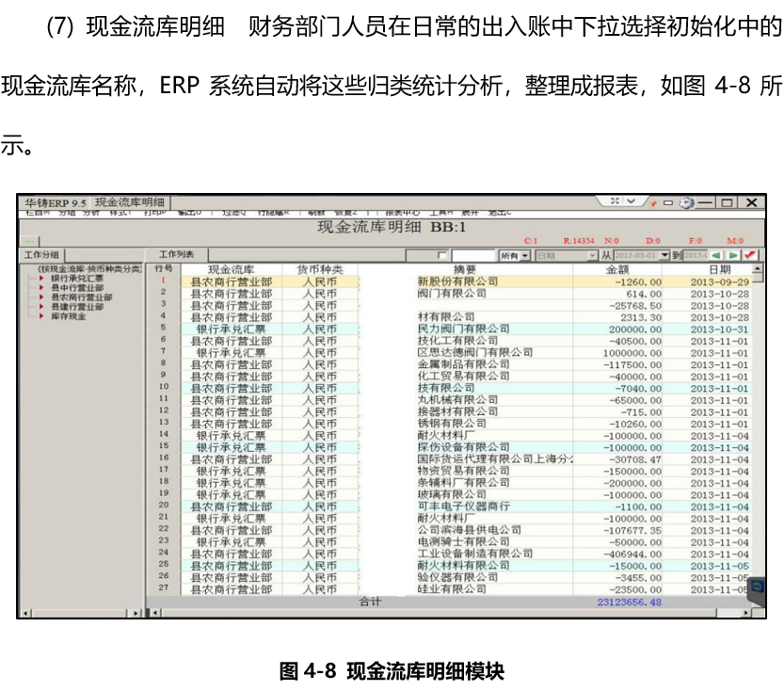
Task: Click the gear icon in title bar
Action: click(687, 202)
